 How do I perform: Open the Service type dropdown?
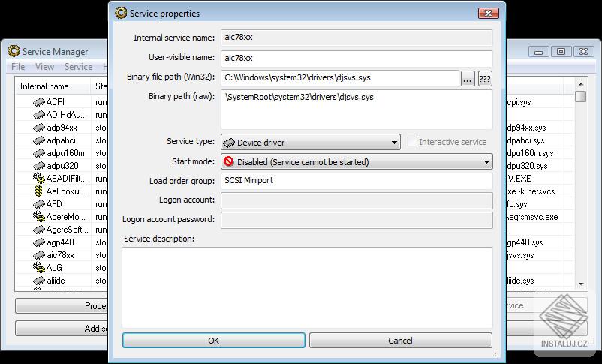[x=311, y=142]
